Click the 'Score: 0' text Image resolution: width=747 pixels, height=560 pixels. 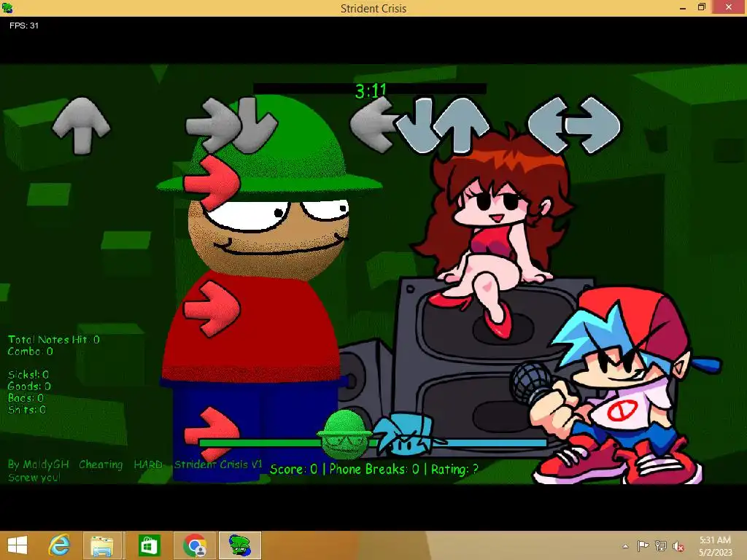293,469
